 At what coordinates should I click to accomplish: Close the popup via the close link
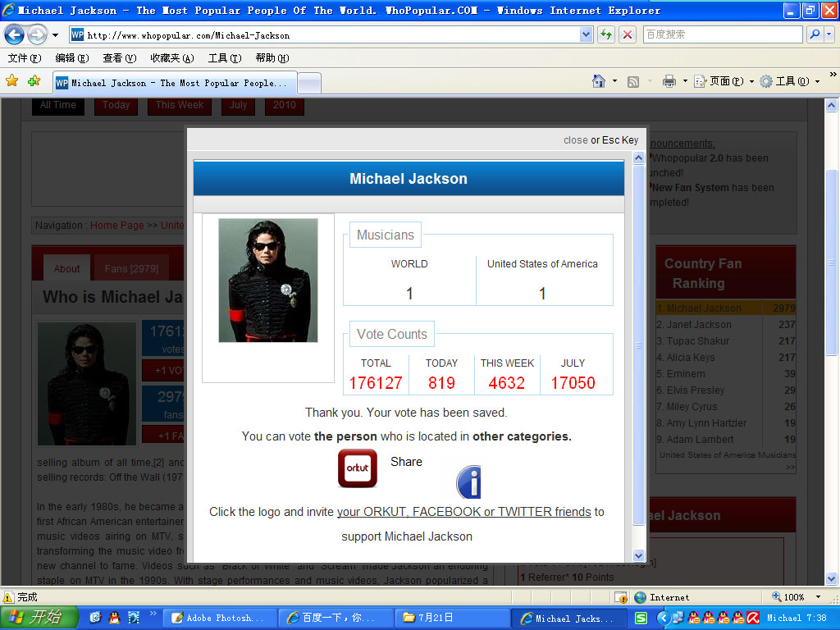575,140
